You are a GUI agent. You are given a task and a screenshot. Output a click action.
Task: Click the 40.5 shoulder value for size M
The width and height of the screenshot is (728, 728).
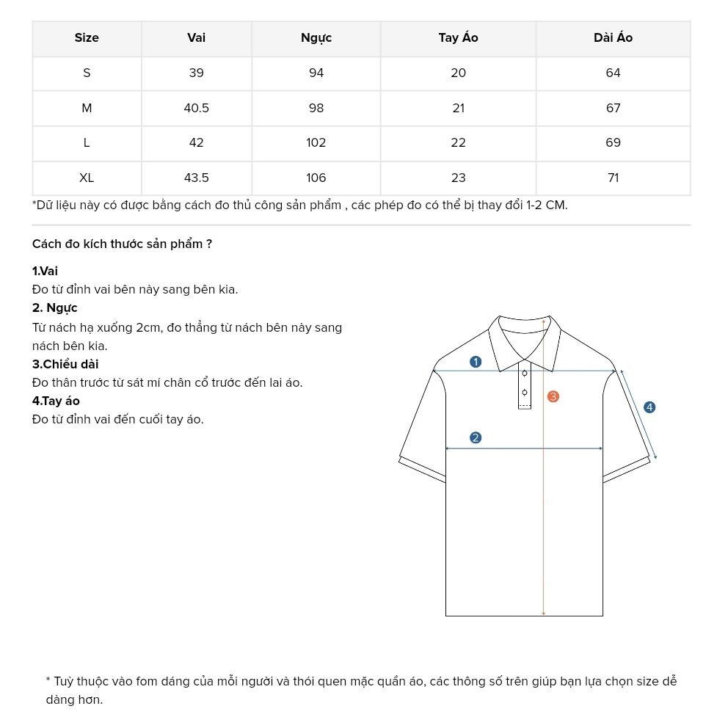point(197,109)
